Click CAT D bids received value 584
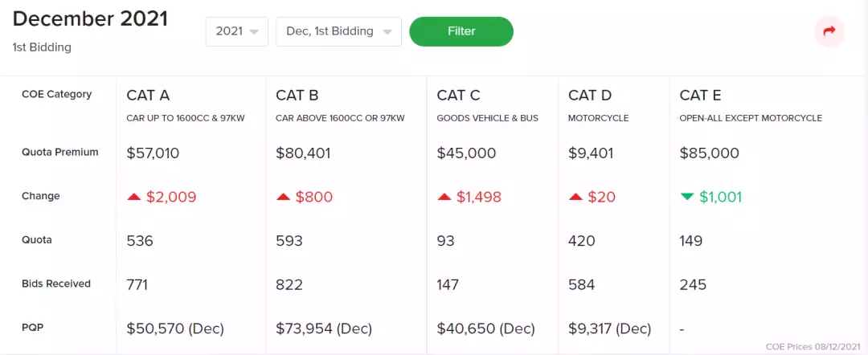The image size is (868, 355). 582,285
